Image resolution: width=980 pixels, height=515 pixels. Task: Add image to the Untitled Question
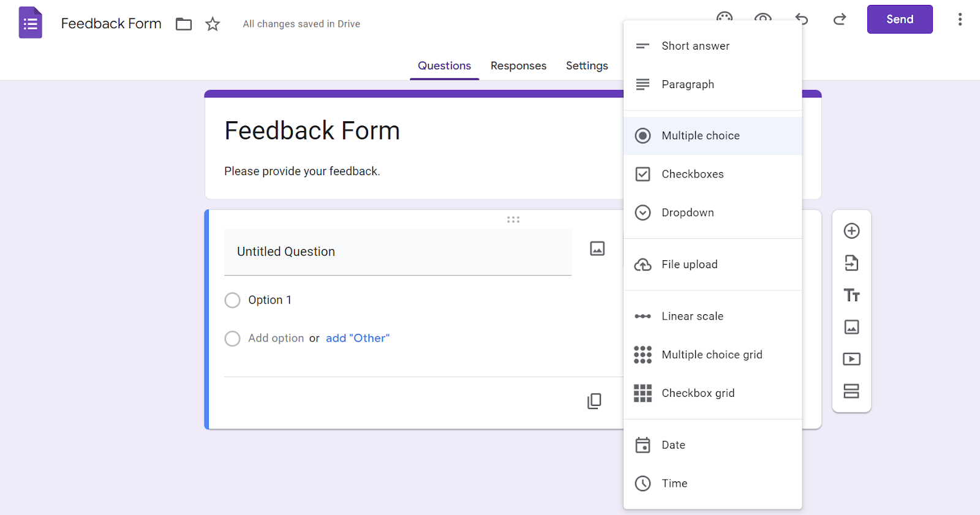(597, 249)
